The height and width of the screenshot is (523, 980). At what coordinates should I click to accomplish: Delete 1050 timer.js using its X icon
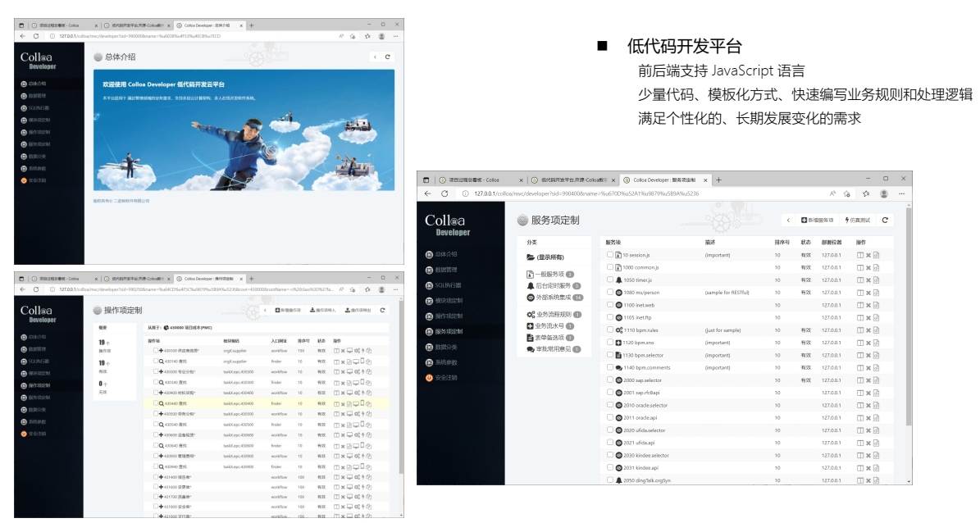point(868,280)
